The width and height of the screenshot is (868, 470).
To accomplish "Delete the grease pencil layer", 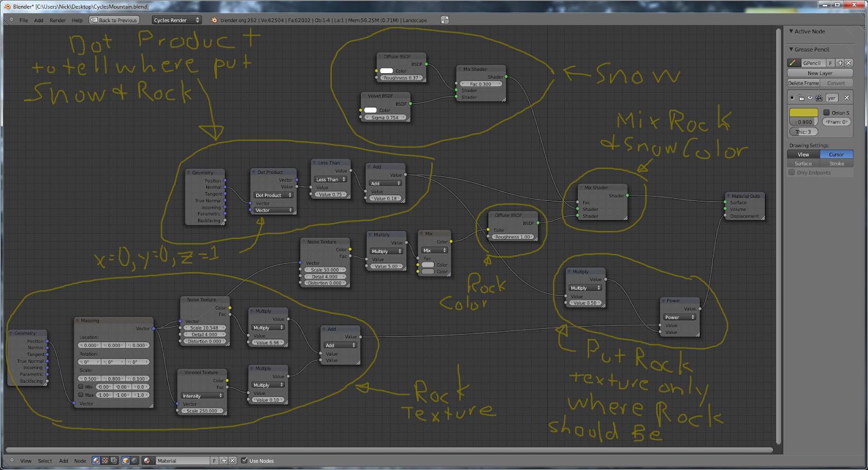I will coord(846,98).
